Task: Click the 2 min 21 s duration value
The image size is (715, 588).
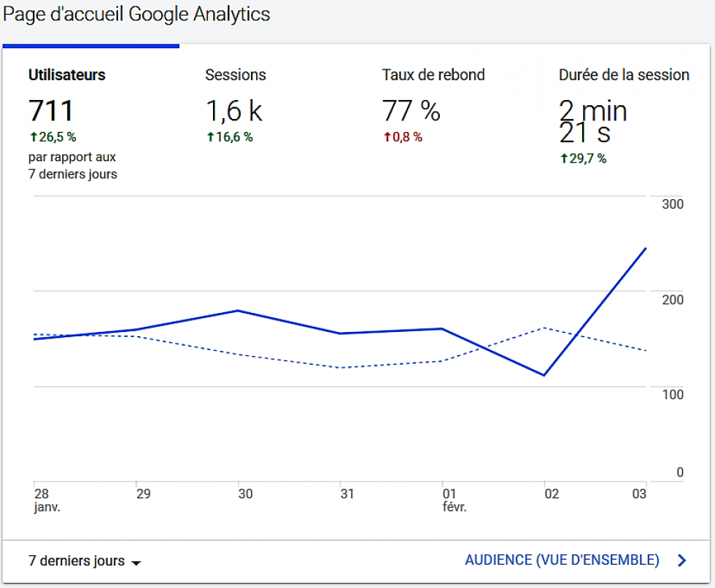Action: pyautogui.click(x=592, y=121)
